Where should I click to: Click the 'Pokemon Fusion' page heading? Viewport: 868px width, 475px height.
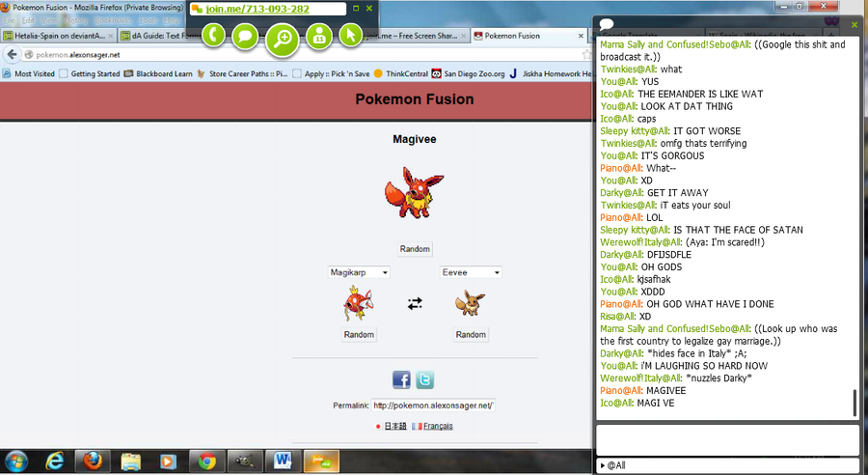click(415, 99)
